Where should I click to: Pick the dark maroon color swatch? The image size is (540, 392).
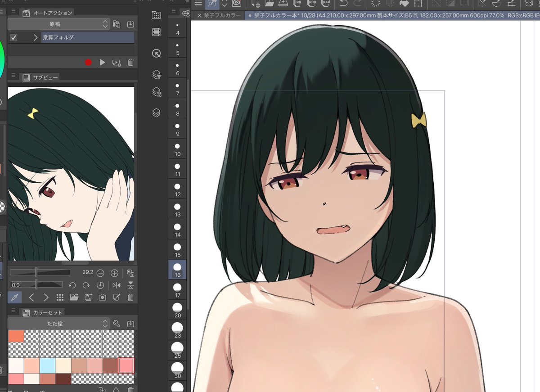[63, 379]
